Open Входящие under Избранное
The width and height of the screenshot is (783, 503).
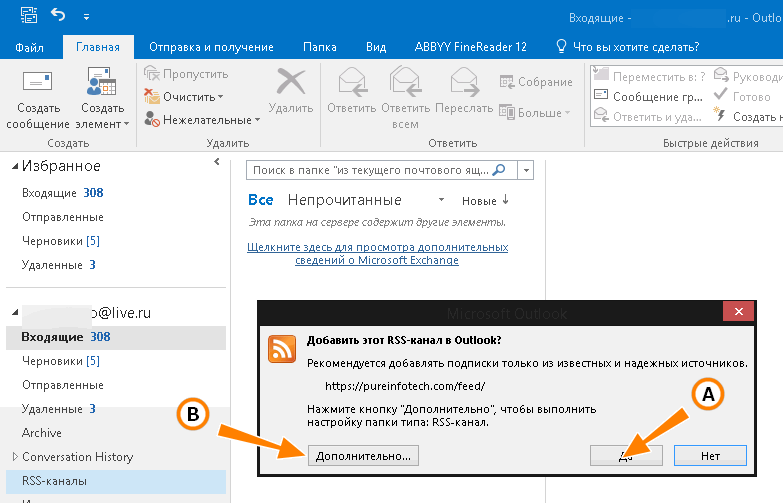click(x=62, y=193)
